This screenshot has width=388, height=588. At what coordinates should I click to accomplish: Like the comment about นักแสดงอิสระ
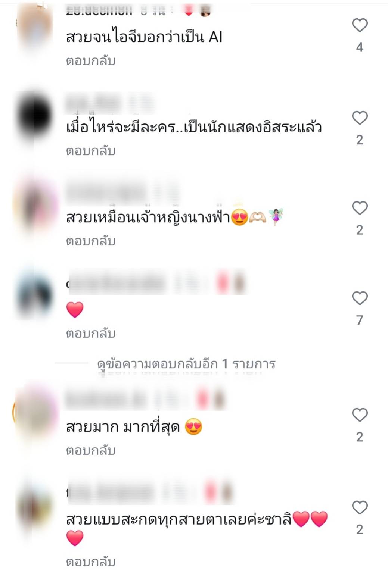coord(360,118)
